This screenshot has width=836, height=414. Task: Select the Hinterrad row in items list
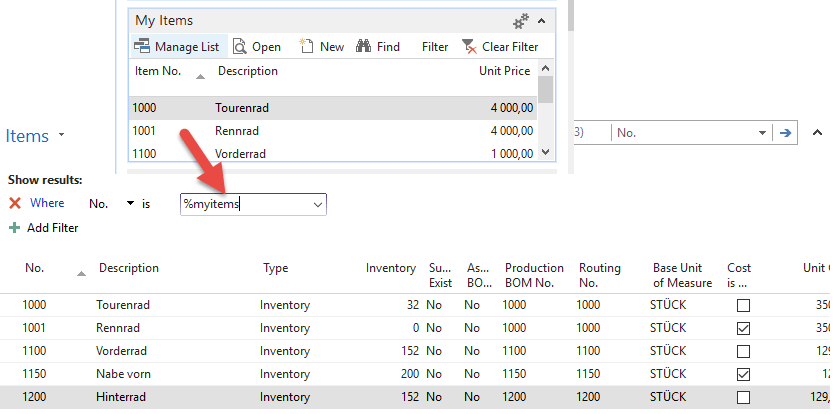(x=120, y=397)
